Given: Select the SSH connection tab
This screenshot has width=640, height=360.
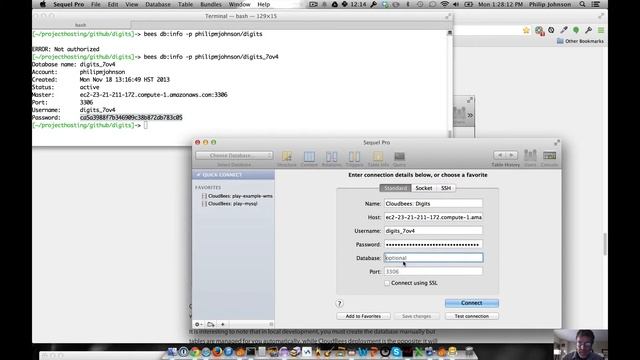Looking at the screenshot, I should pos(446,188).
